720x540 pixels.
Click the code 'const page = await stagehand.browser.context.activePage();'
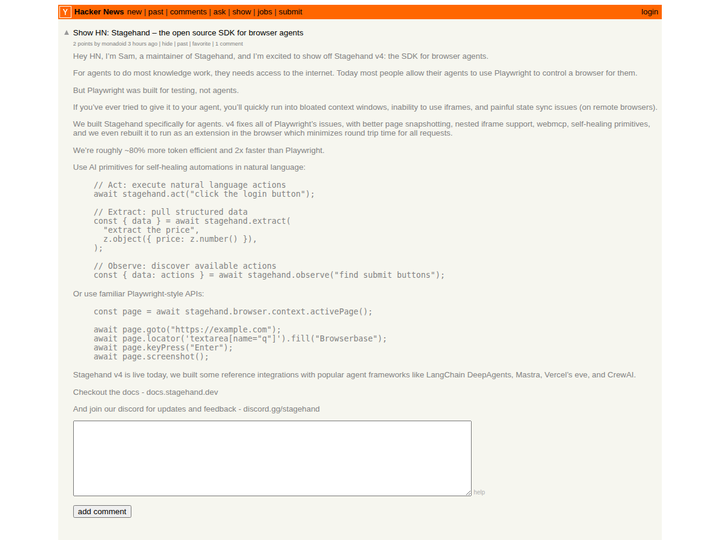[x=233, y=312]
